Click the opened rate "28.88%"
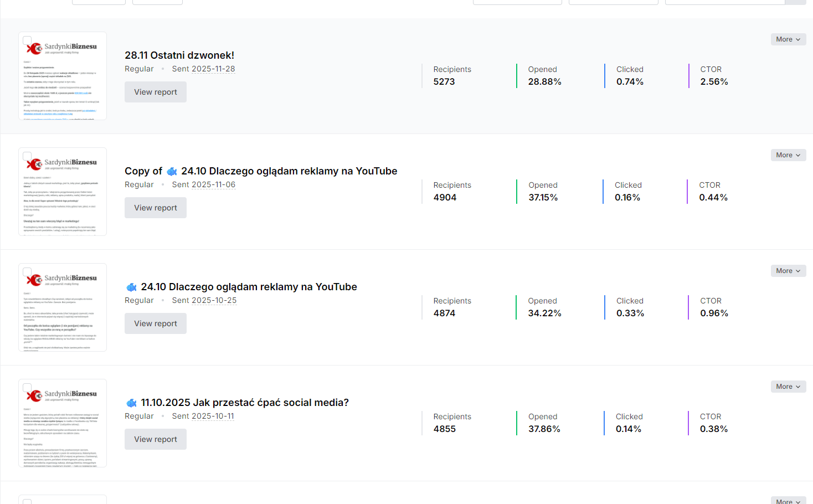This screenshot has height=504, width=813. click(x=545, y=82)
